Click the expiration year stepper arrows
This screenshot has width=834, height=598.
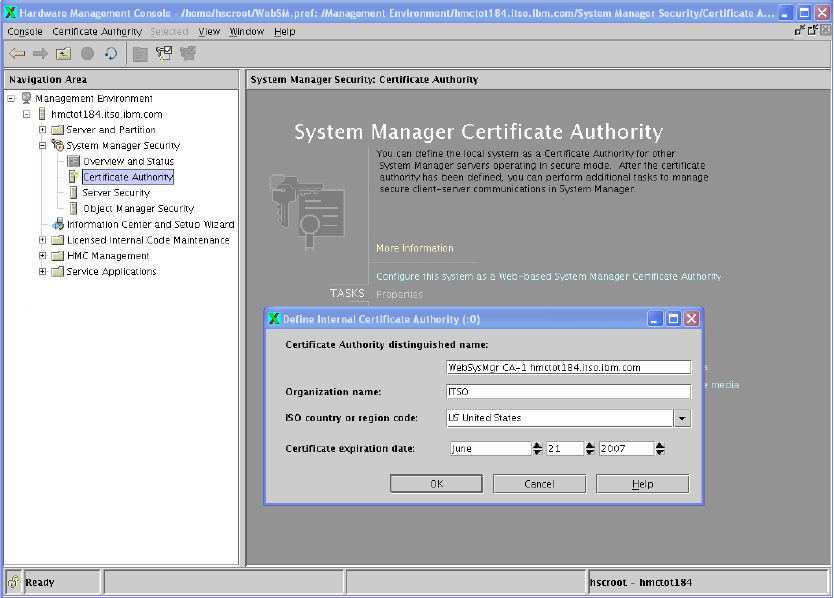661,449
